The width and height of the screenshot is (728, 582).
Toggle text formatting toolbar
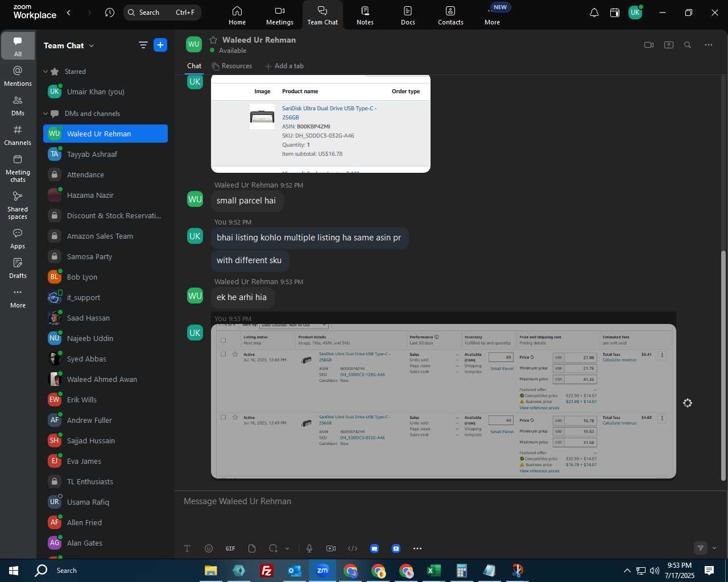187,548
